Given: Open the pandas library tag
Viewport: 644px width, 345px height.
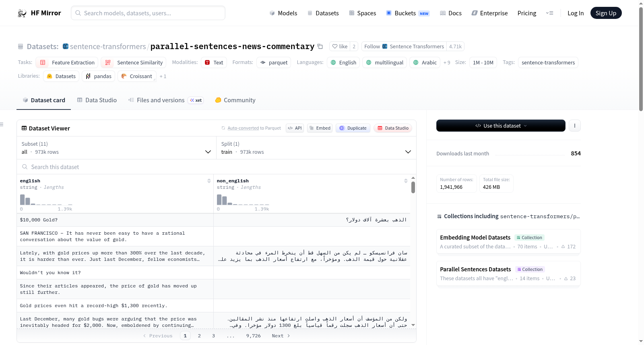Looking at the screenshot, I should (98, 76).
